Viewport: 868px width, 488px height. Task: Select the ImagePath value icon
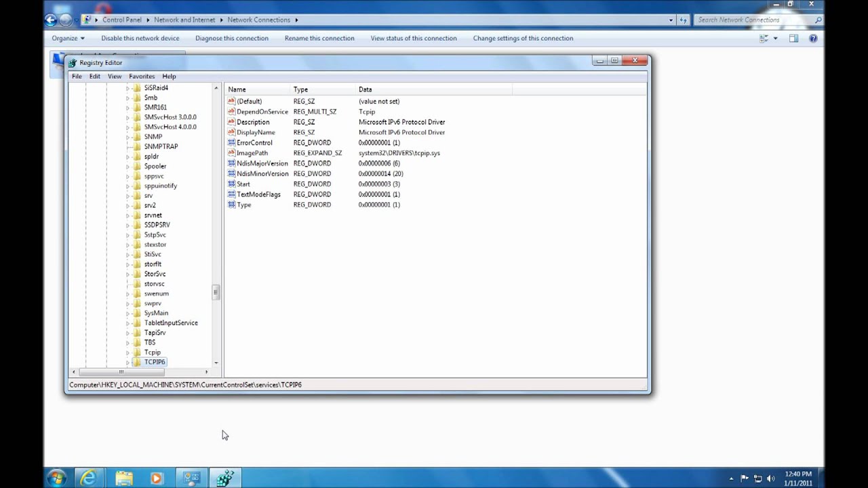tap(231, 152)
